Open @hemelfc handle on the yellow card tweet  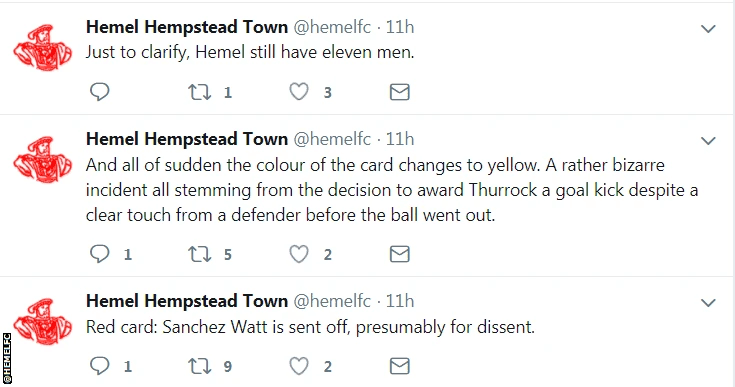click(x=332, y=139)
